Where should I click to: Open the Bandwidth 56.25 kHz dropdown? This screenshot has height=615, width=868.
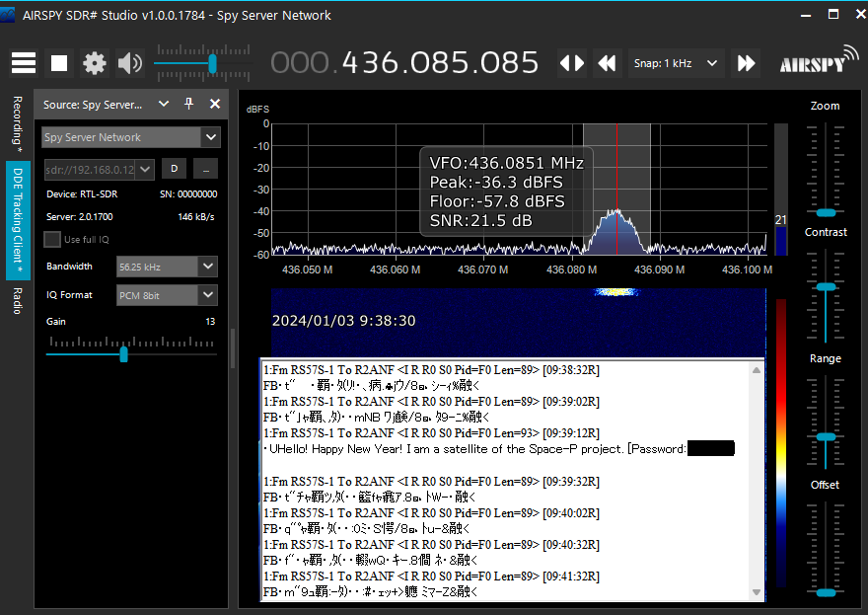(x=167, y=267)
